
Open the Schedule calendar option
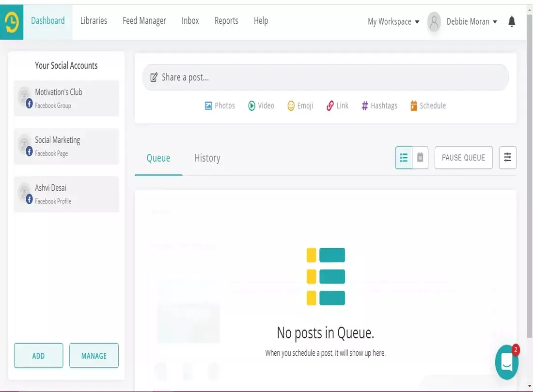click(x=428, y=106)
